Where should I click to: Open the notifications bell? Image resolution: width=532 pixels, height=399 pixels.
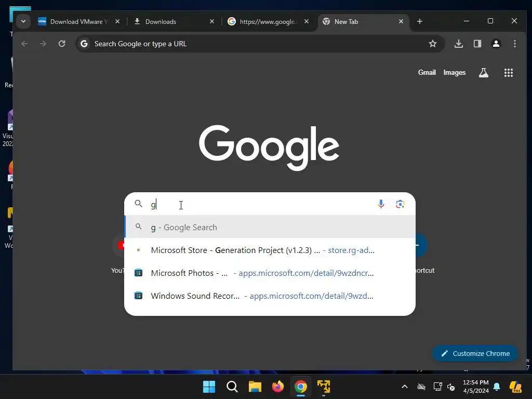pyautogui.click(x=497, y=387)
